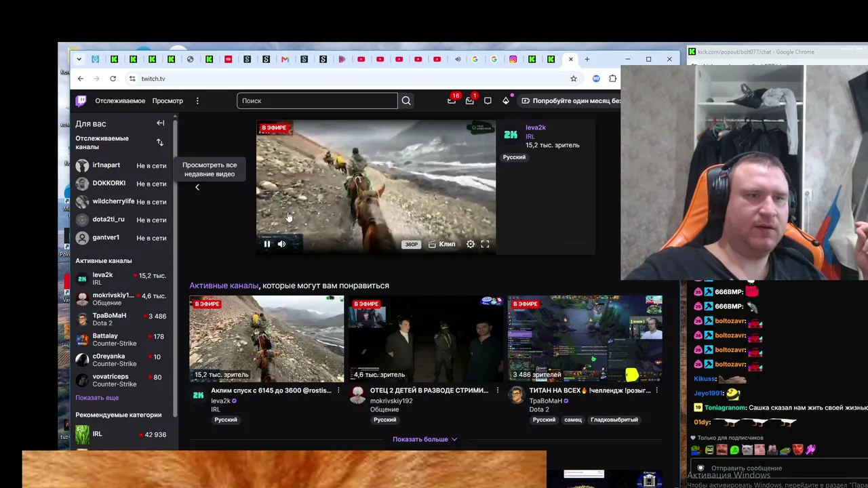Open the three-dot more menu in Twitch header
This screenshot has width=868, height=488.
point(197,101)
